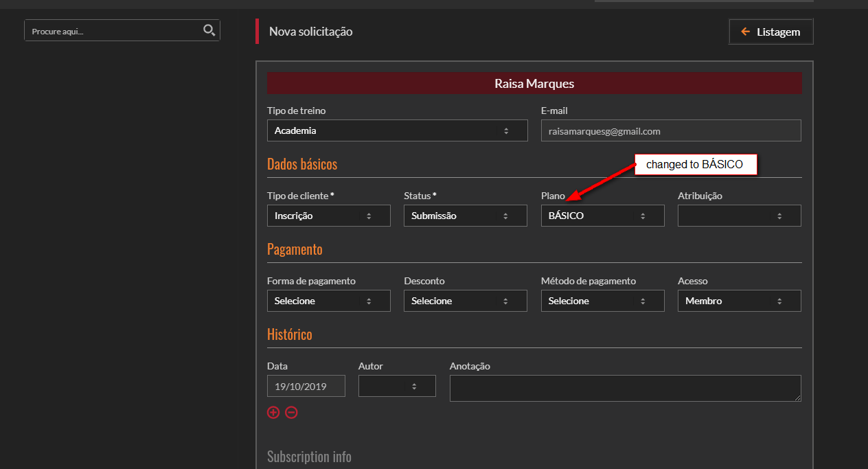Click into the Anotação text area
The height and width of the screenshot is (469, 868).
pos(625,388)
